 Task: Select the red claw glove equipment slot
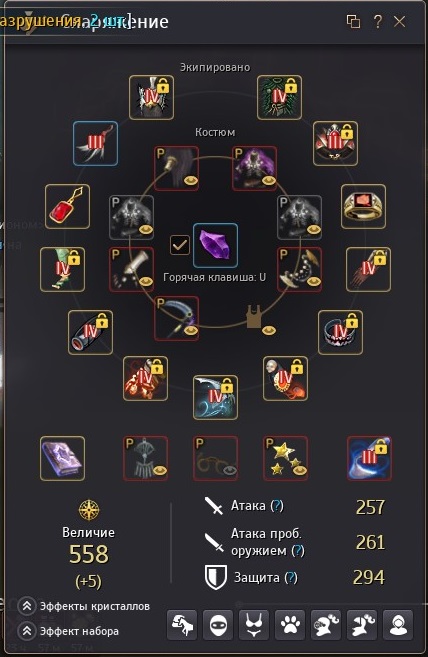[x=368, y=269]
